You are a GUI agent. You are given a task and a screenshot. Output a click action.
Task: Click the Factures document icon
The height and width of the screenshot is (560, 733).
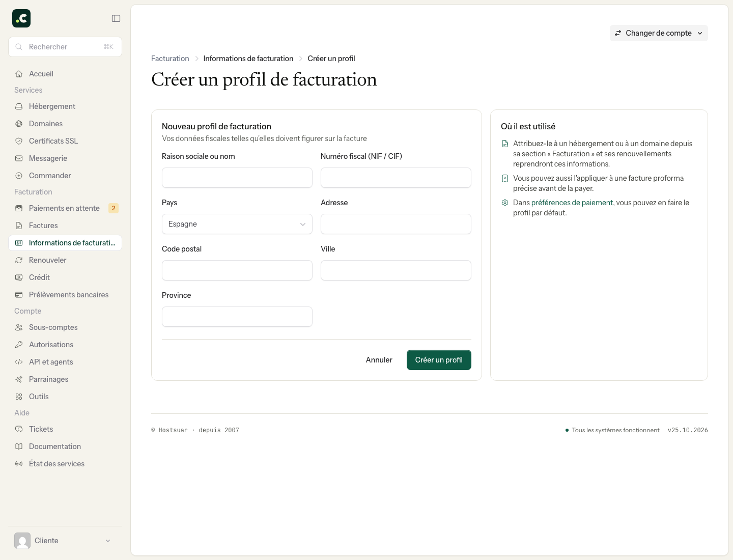pyautogui.click(x=19, y=226)
